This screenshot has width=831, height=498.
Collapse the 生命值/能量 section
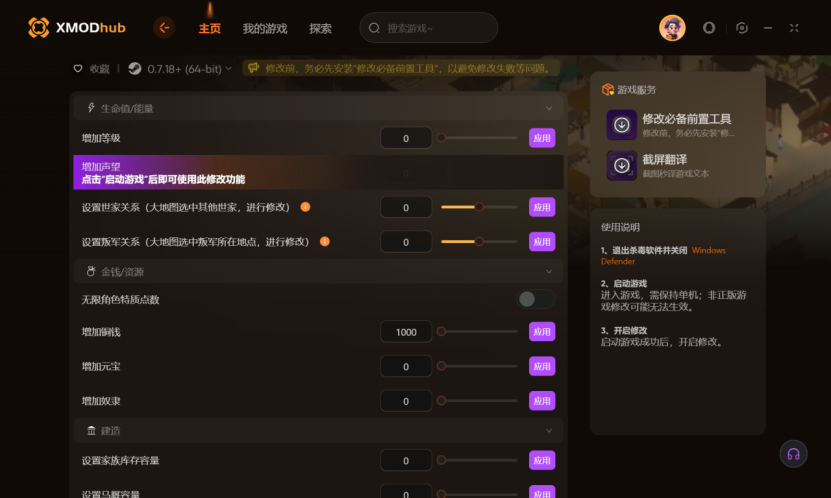(x=549, y=108)
